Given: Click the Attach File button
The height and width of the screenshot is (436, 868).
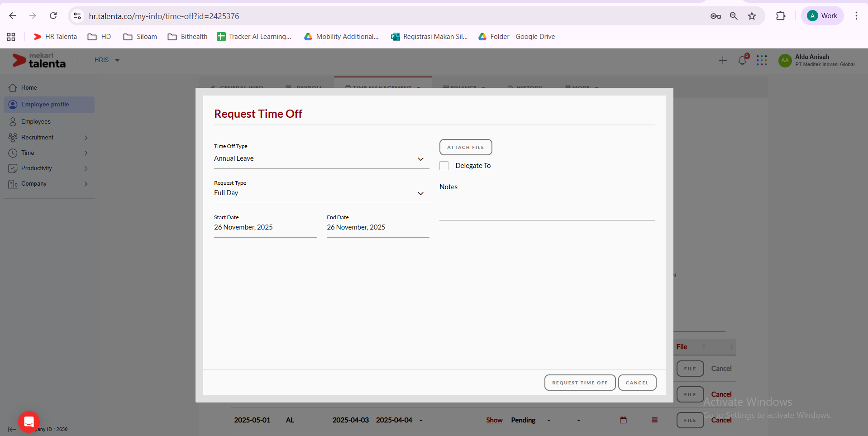Looking at the screenshot, I should pyautogui.click(x=465, y=147).
